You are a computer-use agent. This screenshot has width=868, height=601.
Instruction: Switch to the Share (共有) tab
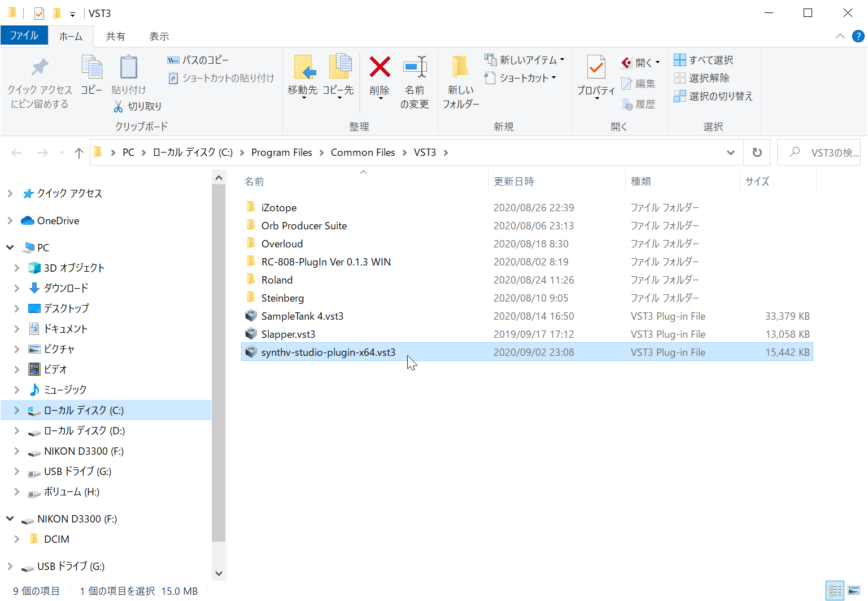[x=115, y=36]
